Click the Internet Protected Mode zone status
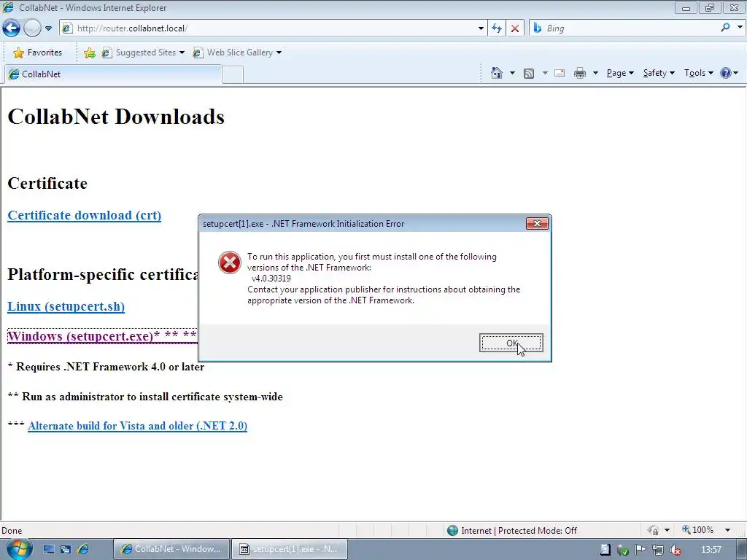The width and height of the screenshot is (747, 560). [x=519, y=531]
